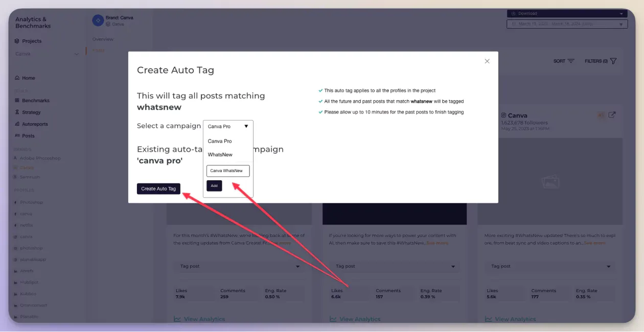This screenshot has height=332, width=644.
Task: Switch to the Overview tab
Action: click(x=103, y=39)
